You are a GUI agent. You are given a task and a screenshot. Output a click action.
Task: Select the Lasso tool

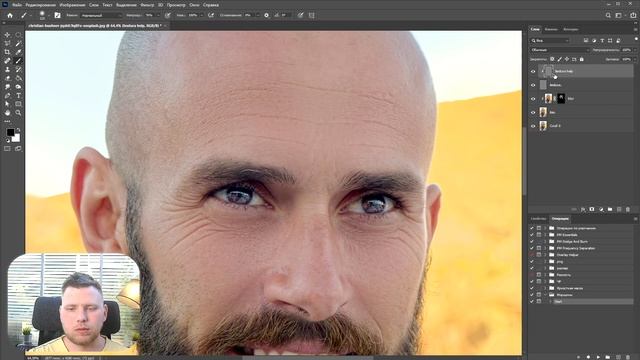pyautogui.click(x=7, y=44)
